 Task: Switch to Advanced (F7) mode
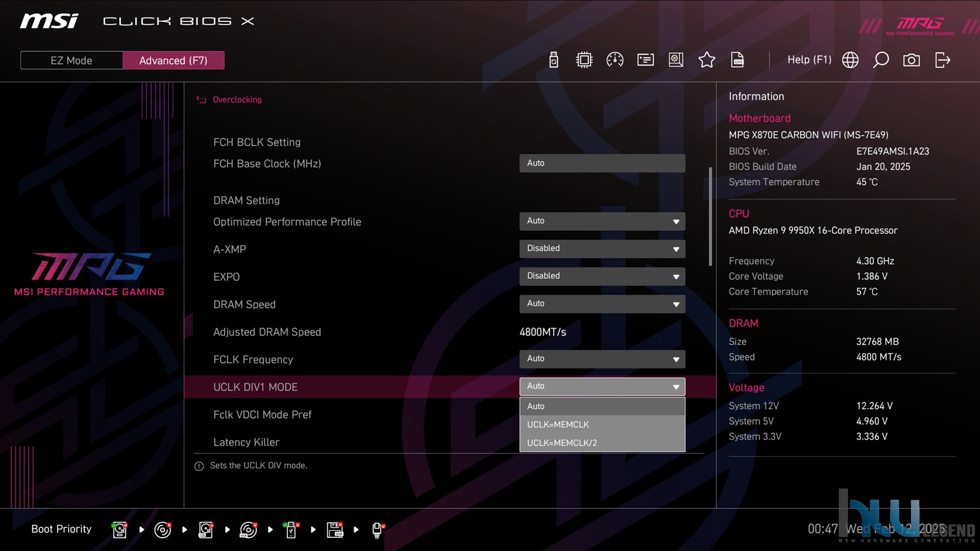(173, 60)
